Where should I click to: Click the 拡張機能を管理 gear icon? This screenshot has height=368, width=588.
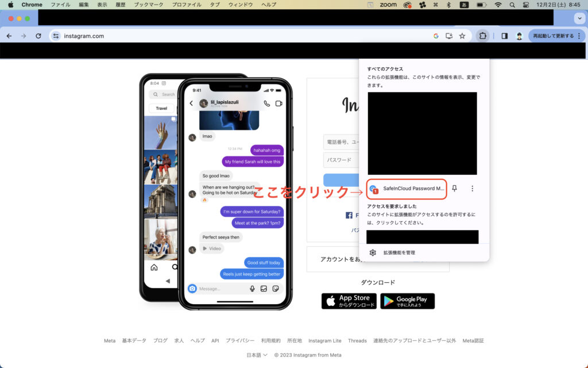[372, 253]
